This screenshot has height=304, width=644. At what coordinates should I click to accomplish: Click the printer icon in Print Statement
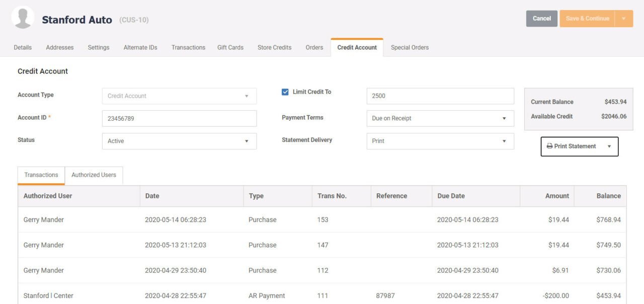coord(549,146)
